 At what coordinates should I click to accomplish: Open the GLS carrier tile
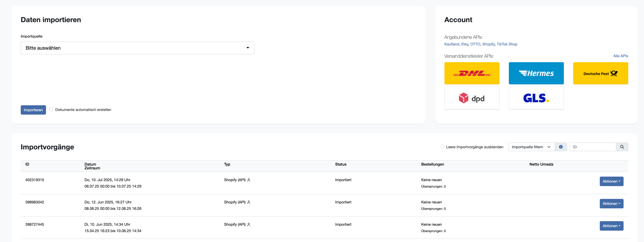point(536,98)
